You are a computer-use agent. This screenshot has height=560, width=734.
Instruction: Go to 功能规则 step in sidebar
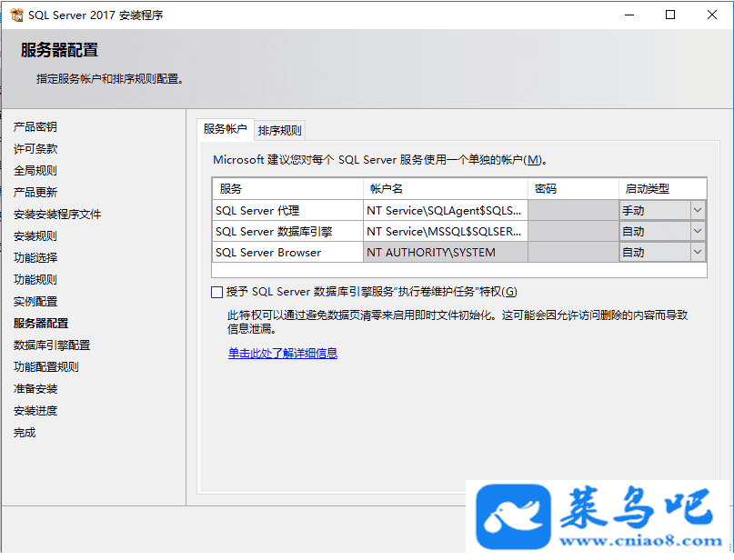[35, 280]
